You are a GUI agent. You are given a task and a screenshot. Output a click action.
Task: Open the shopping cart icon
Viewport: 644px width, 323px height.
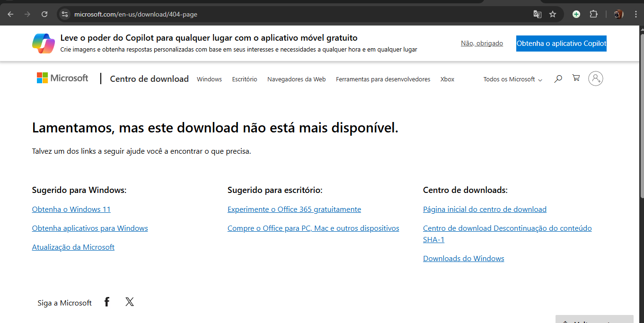point(576,78)
